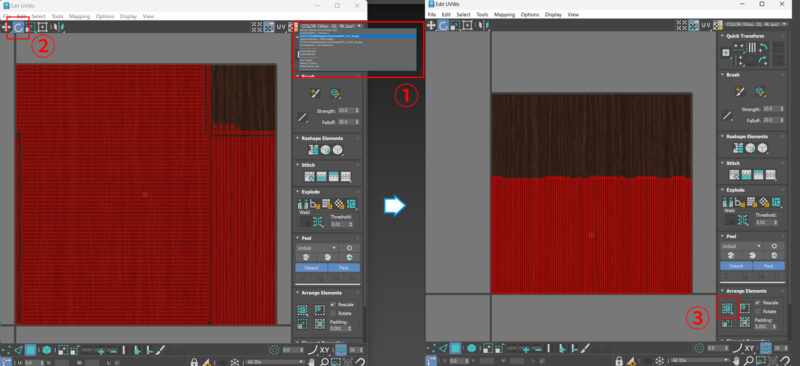Click Detach button in right window Peel panel
Screen dimensions: 800x366
click(x=736, y=266)
